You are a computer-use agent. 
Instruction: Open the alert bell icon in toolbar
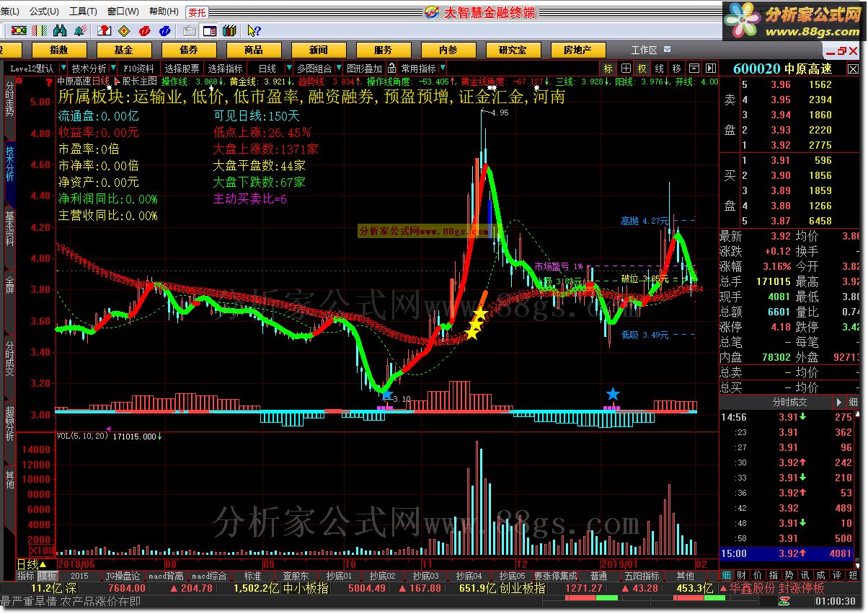(80, 30)
